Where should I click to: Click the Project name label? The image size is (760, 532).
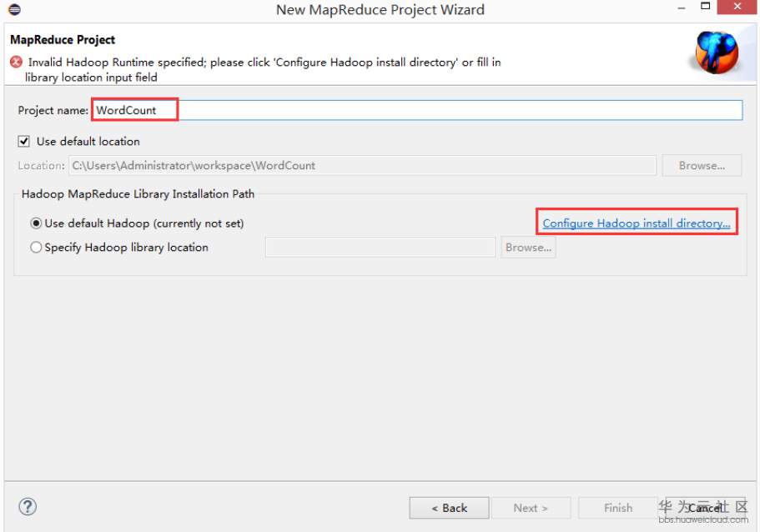tap(53, 110)
